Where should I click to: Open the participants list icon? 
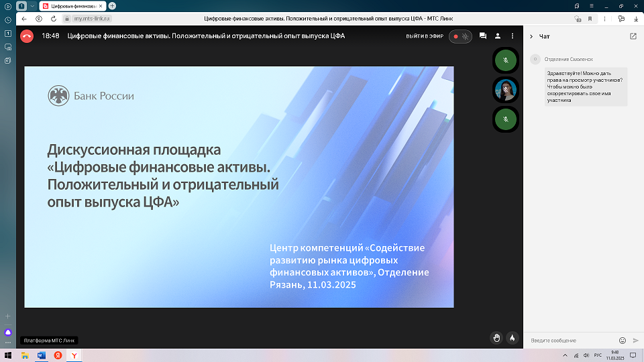coord(498,36)
